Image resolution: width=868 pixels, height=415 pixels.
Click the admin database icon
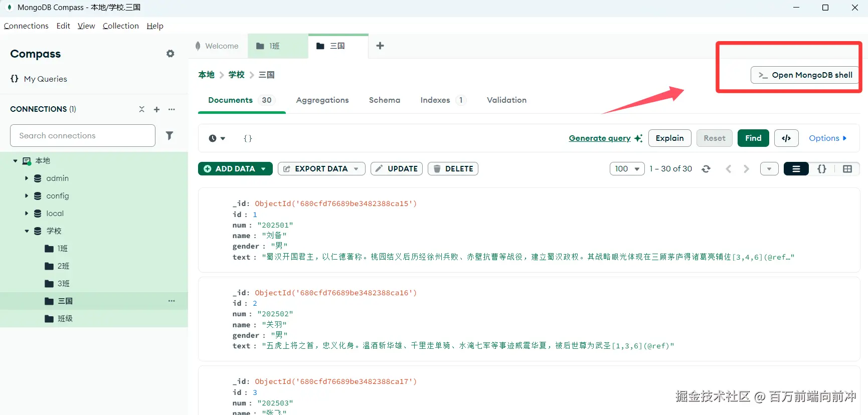pyautogui.click(x=38, y=178)
